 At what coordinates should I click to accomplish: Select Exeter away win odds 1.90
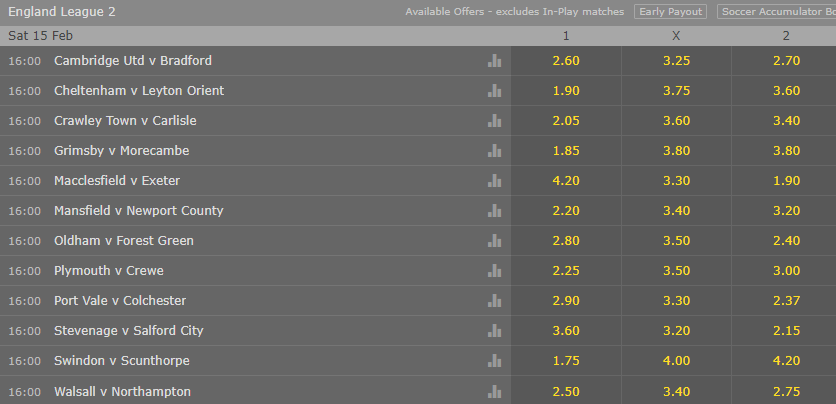tap(786, 181)
